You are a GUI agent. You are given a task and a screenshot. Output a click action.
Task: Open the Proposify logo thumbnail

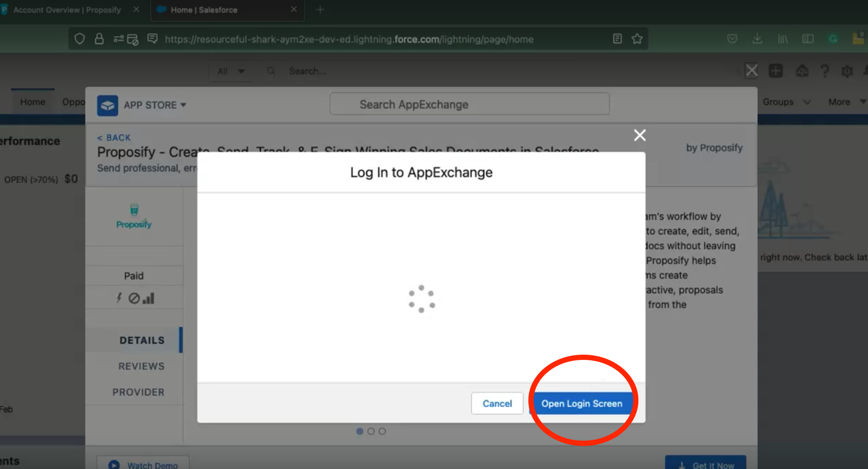[x=134, y=217]
